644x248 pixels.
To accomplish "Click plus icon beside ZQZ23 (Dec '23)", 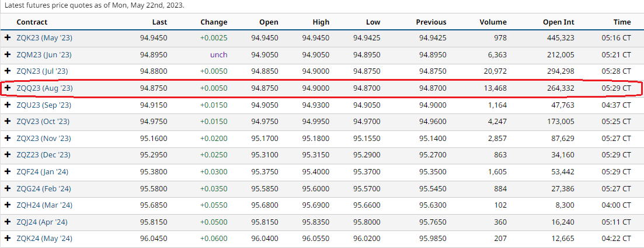I will [x=8, y=155].
